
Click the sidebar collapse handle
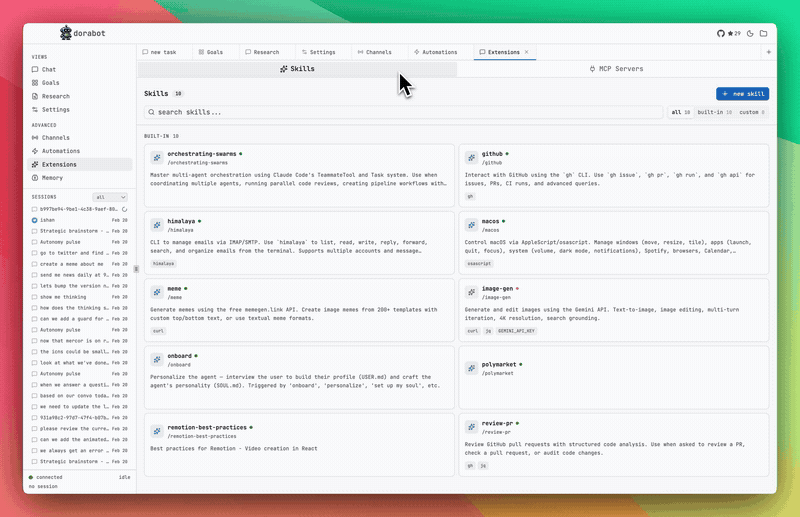136,269
